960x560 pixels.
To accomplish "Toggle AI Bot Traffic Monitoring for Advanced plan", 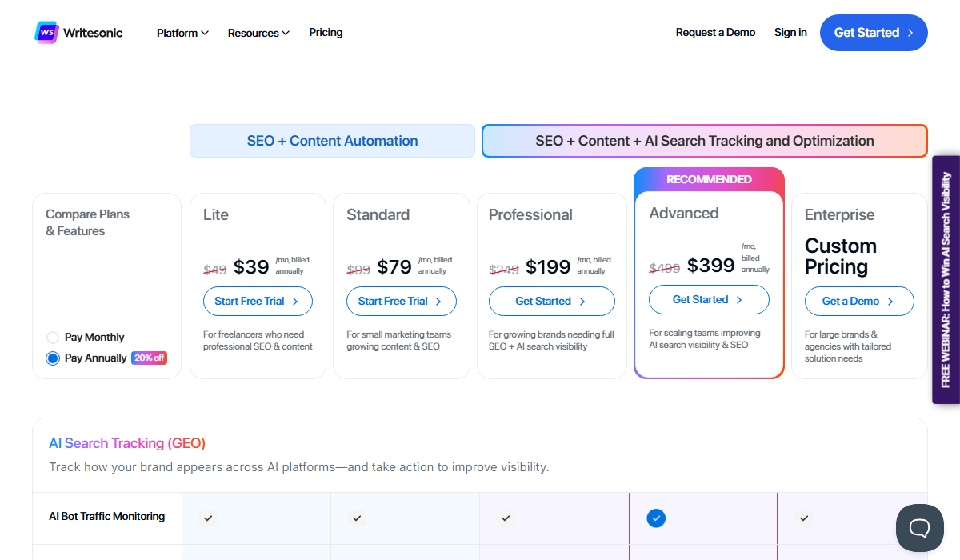I will (655, 518).
